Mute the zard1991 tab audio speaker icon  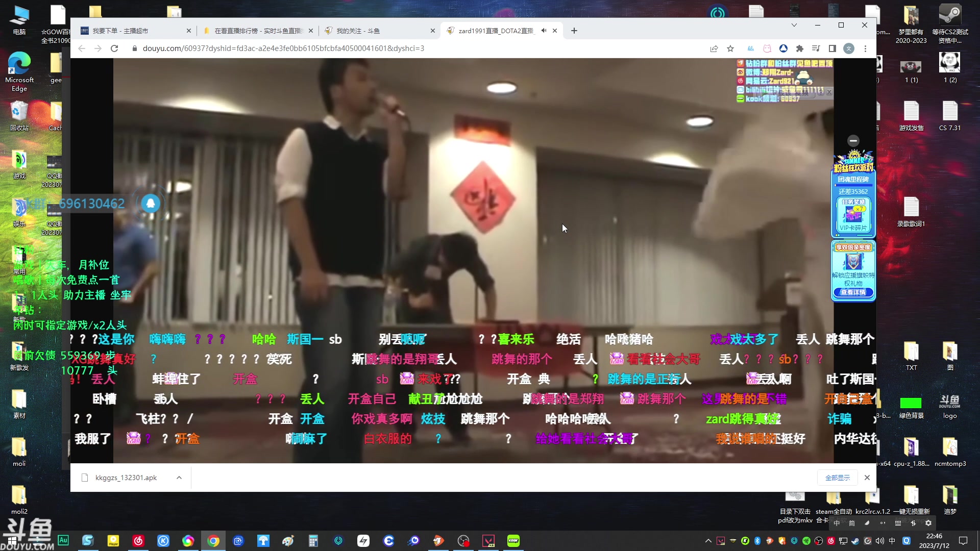[x=544, y=31]
